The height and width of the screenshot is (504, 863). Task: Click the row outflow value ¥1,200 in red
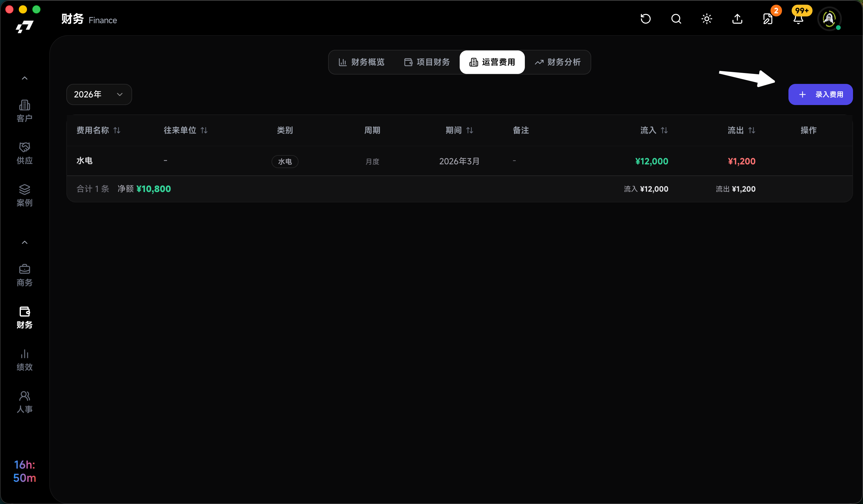coord(741,161)
